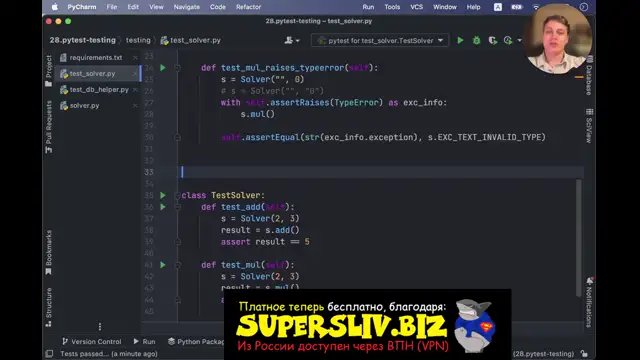Open the Run menu
Viewport: 640px width, 360px height.
[368, 7]
